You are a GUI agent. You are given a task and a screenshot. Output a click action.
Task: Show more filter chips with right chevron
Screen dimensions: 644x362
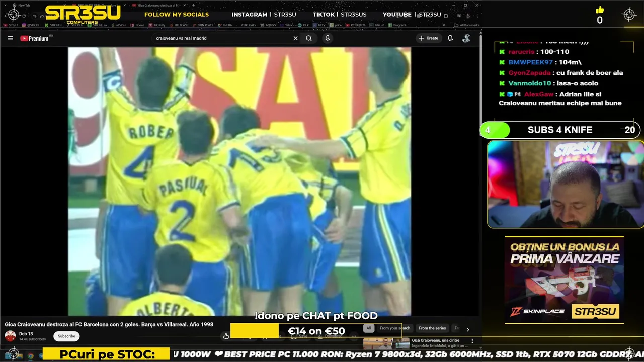point(468,330)
